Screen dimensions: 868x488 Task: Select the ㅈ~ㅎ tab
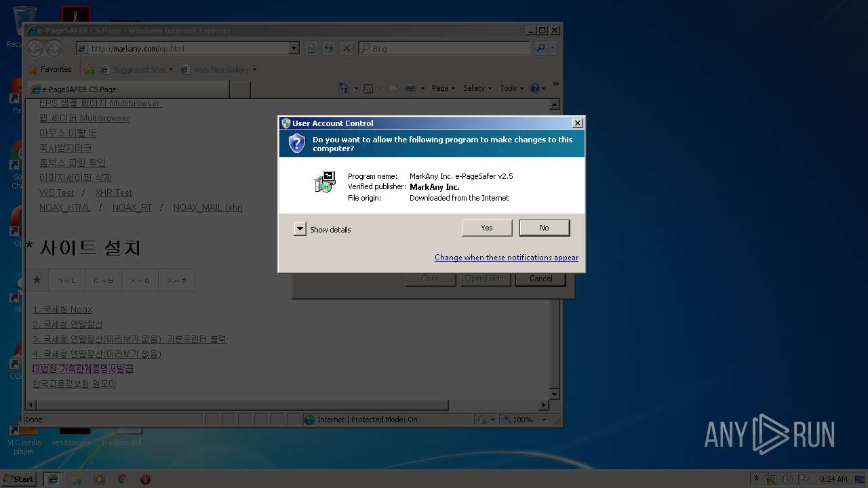(x=176, y=280)
